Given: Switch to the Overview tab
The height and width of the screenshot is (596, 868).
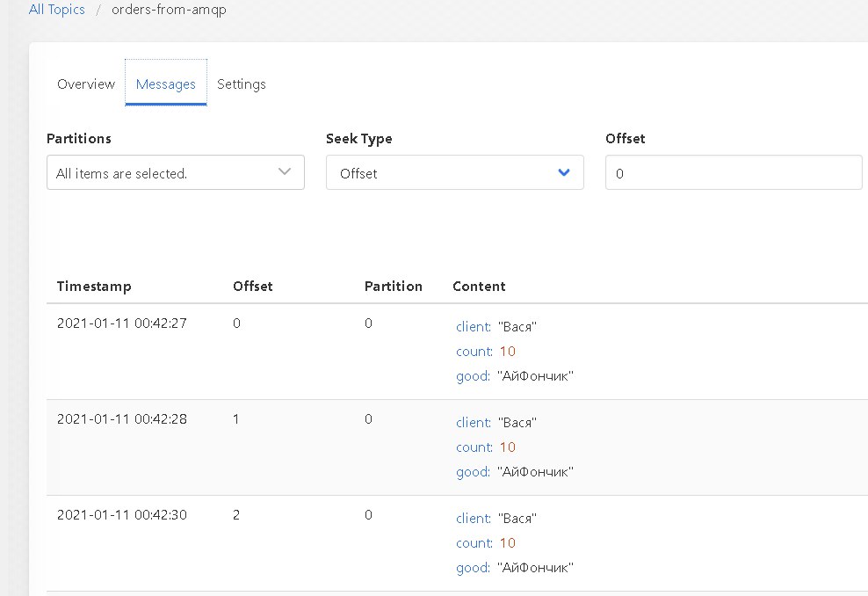Looking at the screenshot, I should [x=86, y=84].
